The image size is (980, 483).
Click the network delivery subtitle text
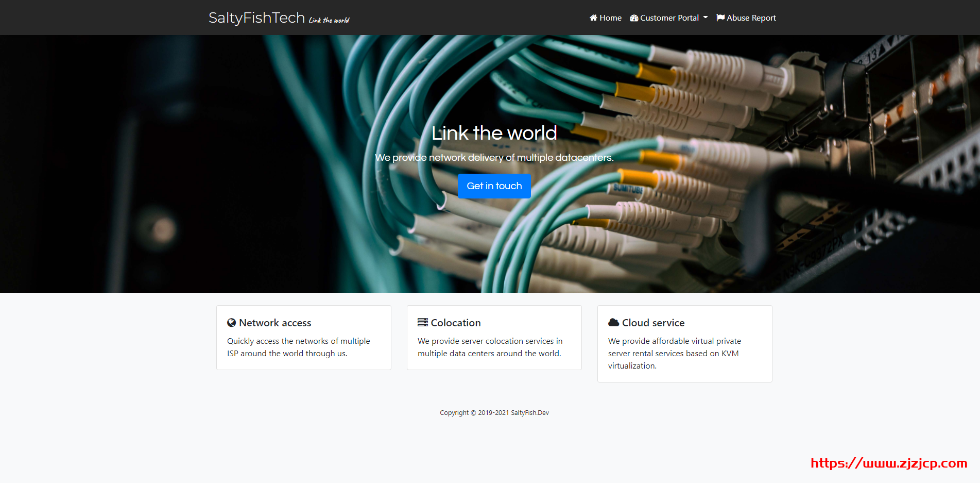point(494,158)
